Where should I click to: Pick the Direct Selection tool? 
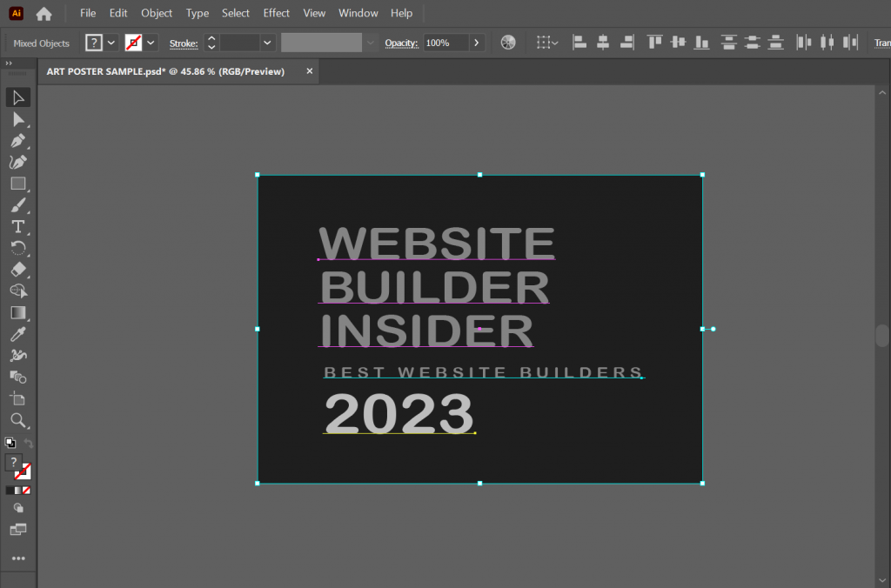point(19,118)
